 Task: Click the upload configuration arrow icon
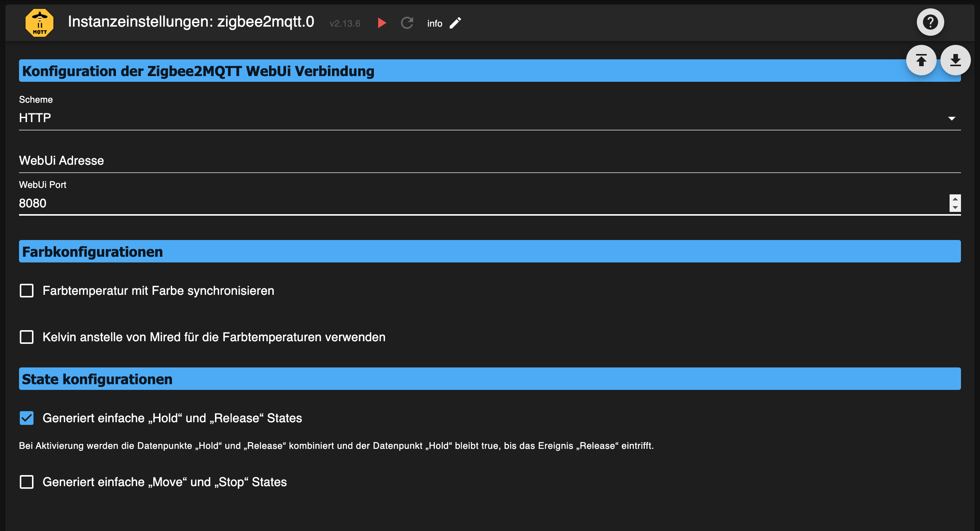click(x=921, y=60)
